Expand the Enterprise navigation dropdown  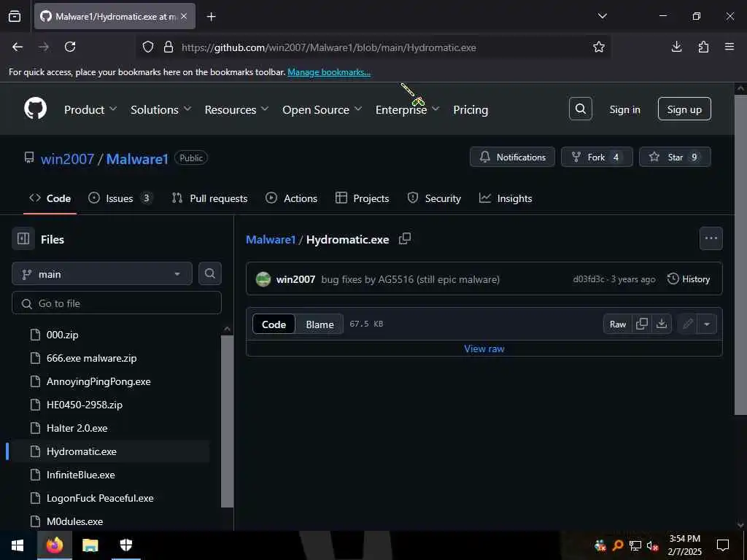pyautogui.click(x=407, y=109)
